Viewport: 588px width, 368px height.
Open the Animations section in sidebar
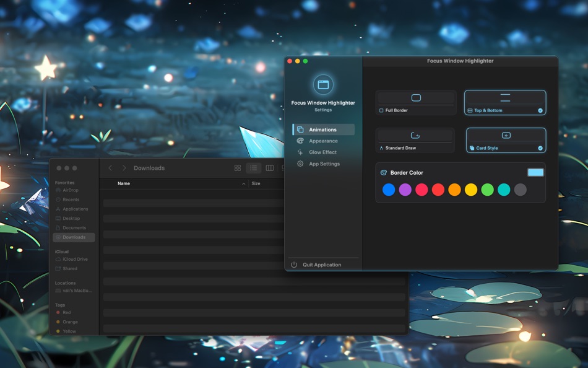(323, 129)
